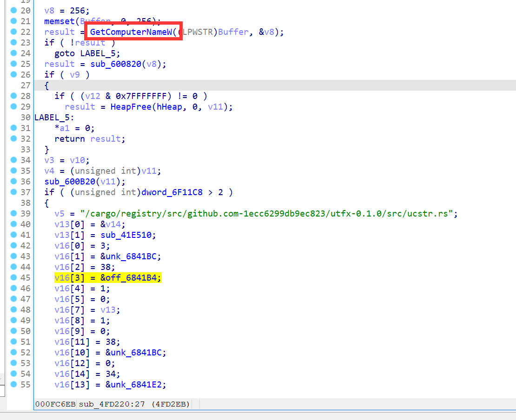Toggle breakpoint dot on line 31
516x420 pixels.
(x=13, y=128)
